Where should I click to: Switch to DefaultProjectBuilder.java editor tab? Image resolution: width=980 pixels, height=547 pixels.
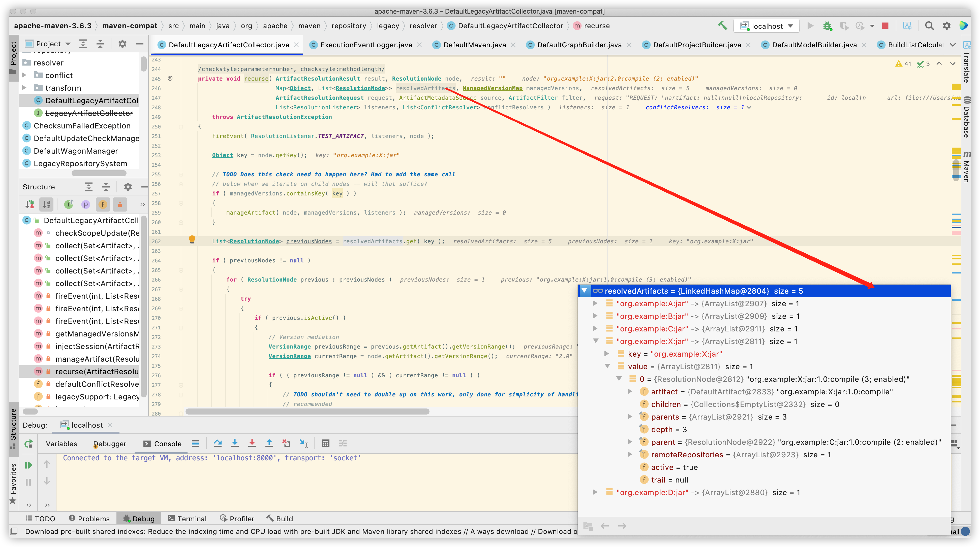pyautogui.click(x=697, y=45)
